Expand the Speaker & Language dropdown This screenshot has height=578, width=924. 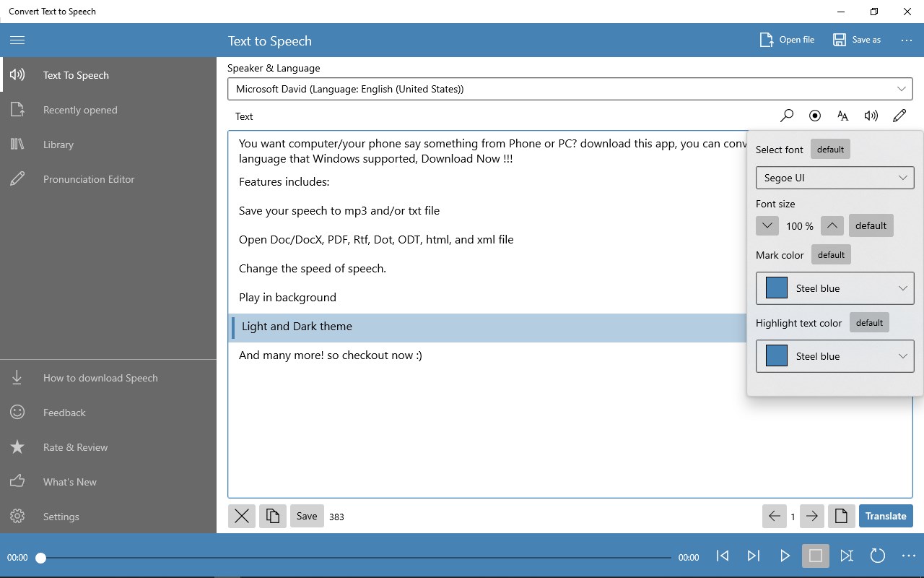[x=570, y=89]
